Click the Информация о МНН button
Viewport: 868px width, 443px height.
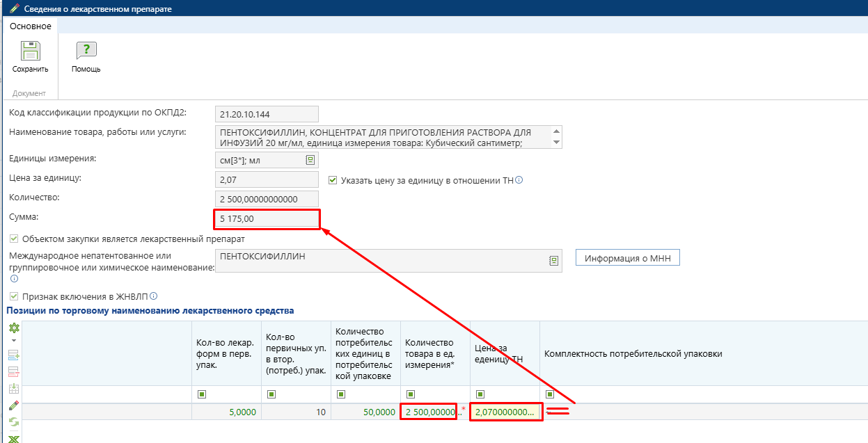pyautogui.click(x=627, y=258)
